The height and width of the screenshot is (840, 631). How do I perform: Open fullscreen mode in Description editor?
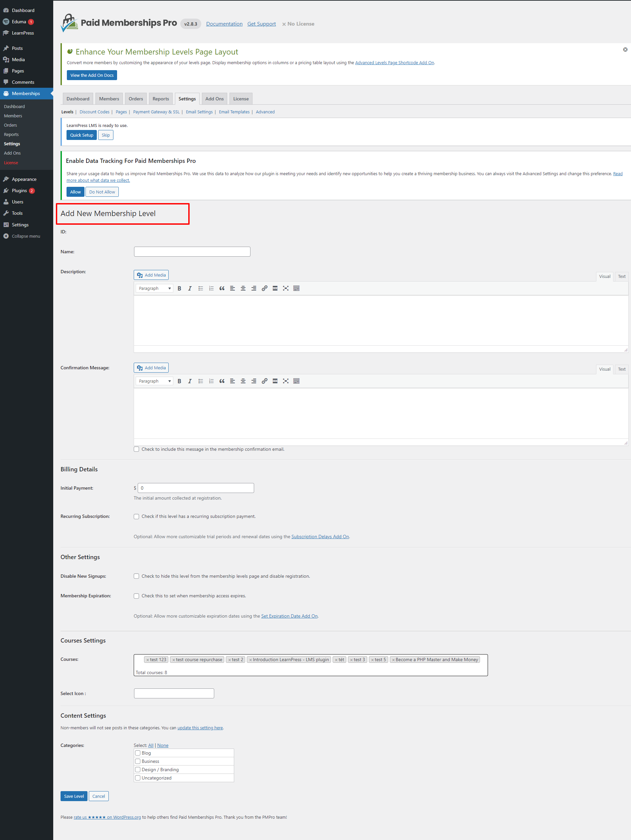click(x=286, y=288)
